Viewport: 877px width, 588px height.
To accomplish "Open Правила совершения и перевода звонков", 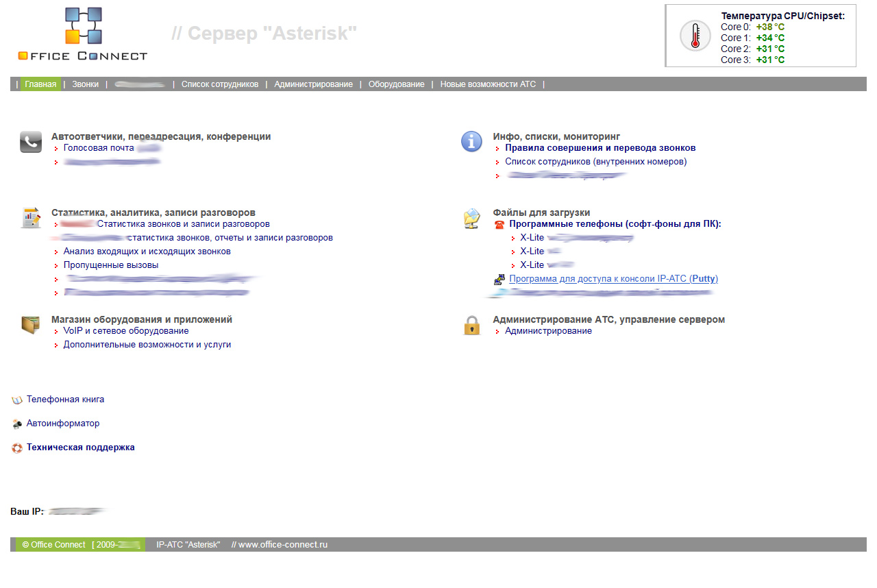I will (x=600, y=148).
